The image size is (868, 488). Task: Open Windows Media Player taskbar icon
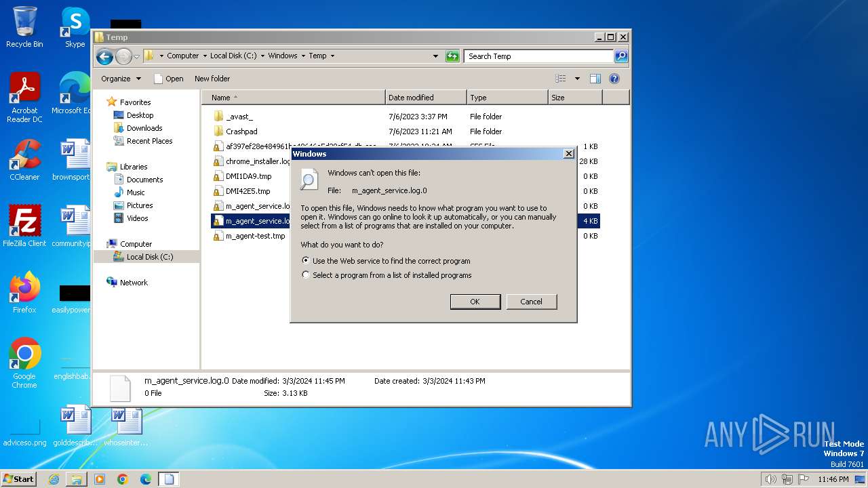[x=100, y=479]
